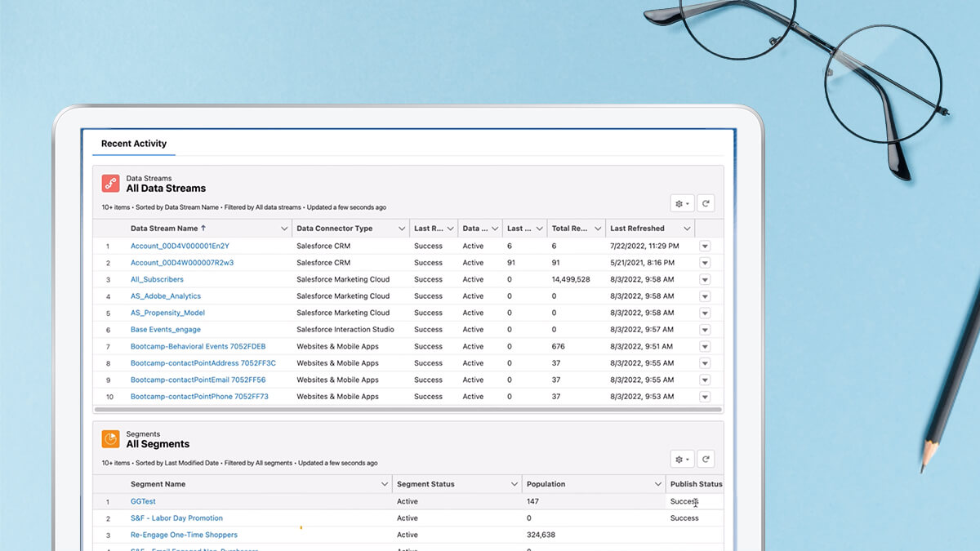Open row actions for Account_00D4V000001En2Y
This screenshot has height=551, width=980.
coord(705,247)
